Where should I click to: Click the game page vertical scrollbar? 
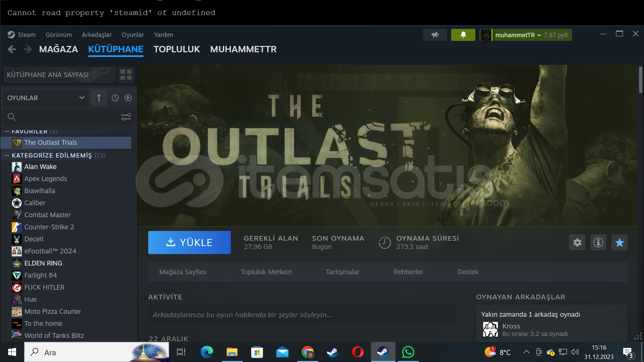[x=640, y=80]
